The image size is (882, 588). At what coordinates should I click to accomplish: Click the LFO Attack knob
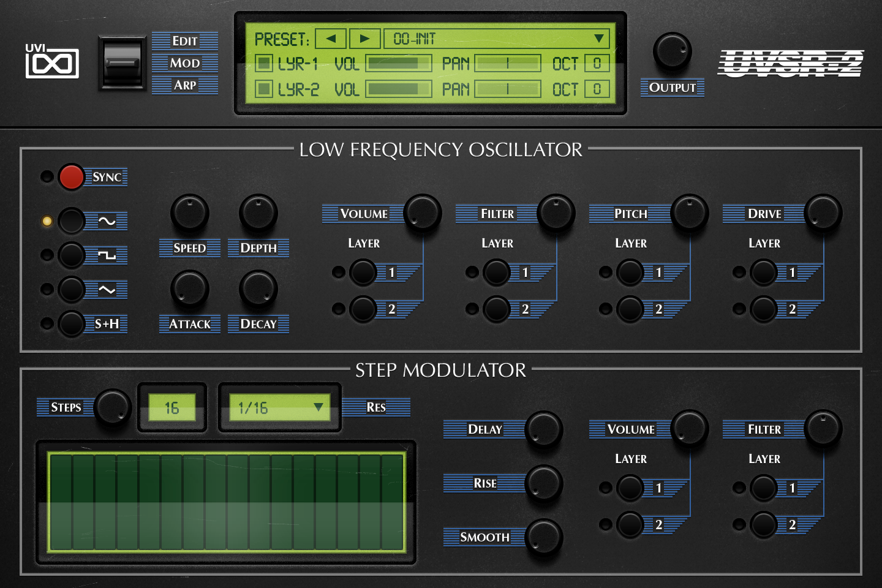coord(189,289)
